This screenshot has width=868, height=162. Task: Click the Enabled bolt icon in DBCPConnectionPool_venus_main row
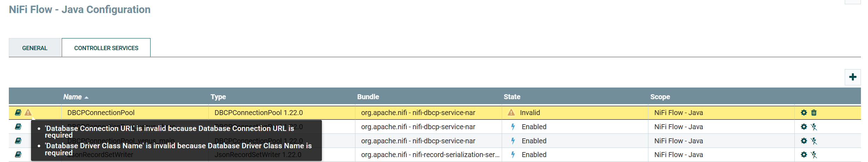(x=513, y=141)
